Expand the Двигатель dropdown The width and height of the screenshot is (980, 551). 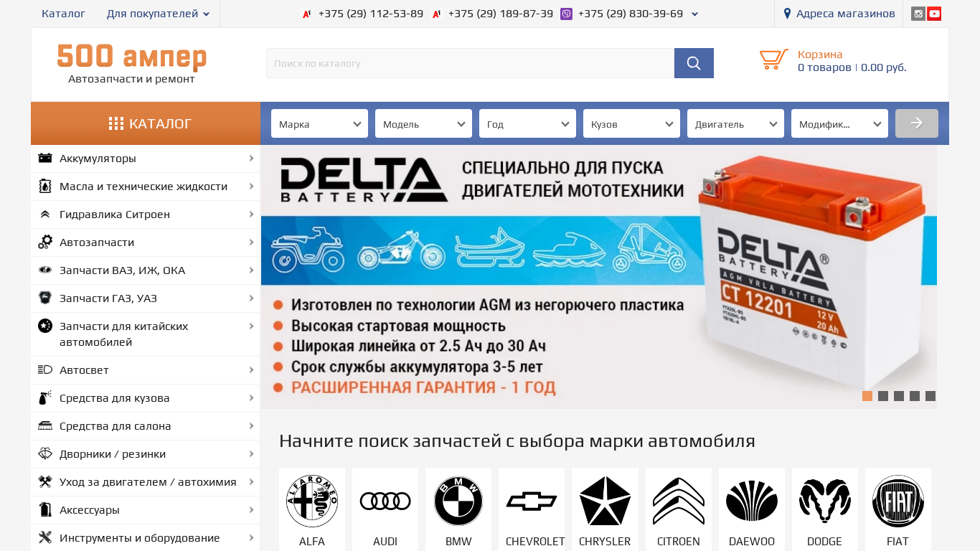tap(735, 123)
